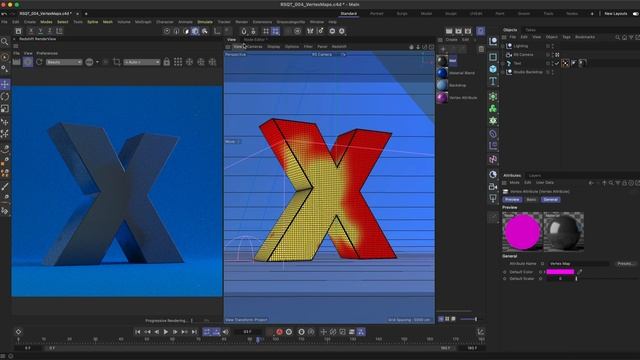Toggle Y axis lock
Image resolution: width=640 pixels, height=360 pixels.
(40, 31)
